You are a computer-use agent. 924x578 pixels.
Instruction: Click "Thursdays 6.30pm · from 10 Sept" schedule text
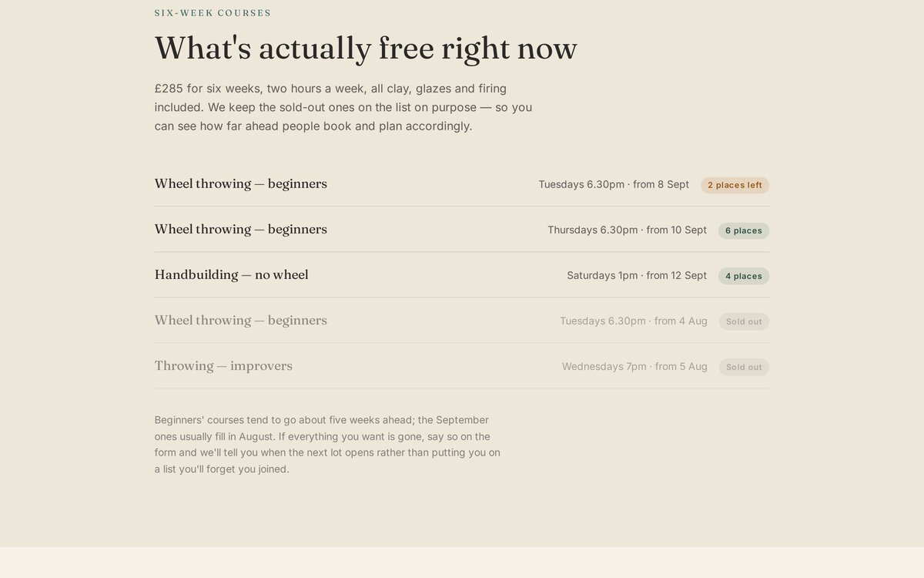click(x=627, y=230)
